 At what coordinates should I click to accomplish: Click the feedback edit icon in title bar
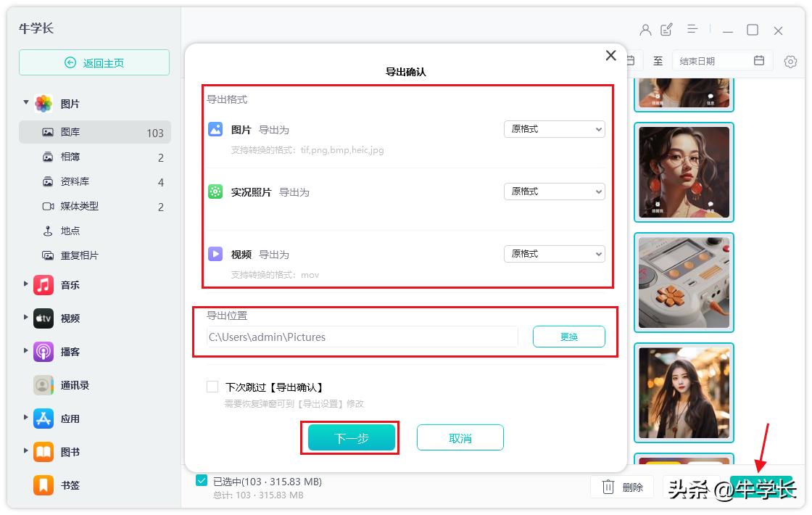[667, 30]
